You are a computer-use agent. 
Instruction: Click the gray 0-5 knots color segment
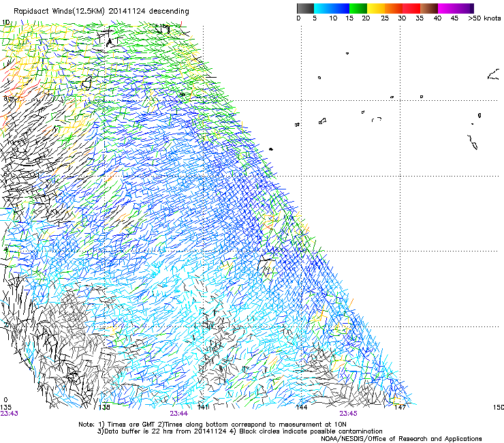click(305, 8)
